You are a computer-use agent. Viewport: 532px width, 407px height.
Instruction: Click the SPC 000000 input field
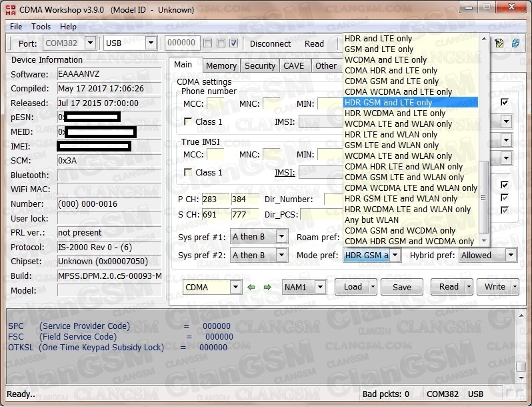click(x=182, y=43)
